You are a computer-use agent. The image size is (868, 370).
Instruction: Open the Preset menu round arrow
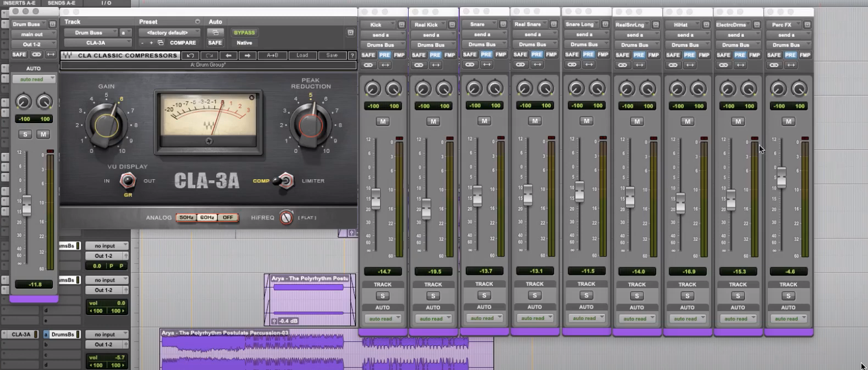tap(197, 21)
